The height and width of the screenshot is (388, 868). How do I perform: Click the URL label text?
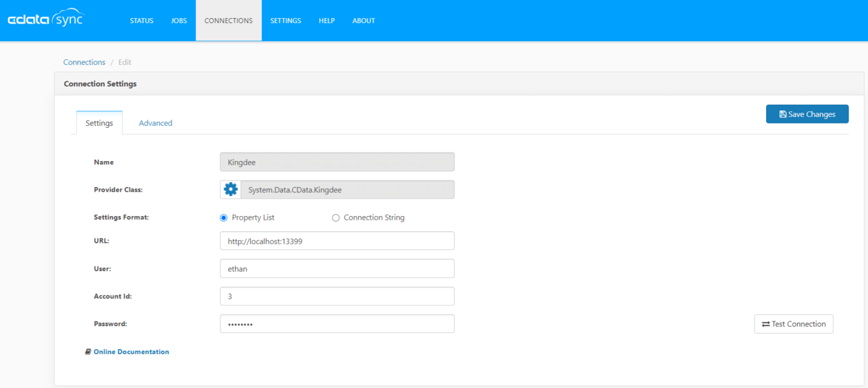(x=101, y=241)
